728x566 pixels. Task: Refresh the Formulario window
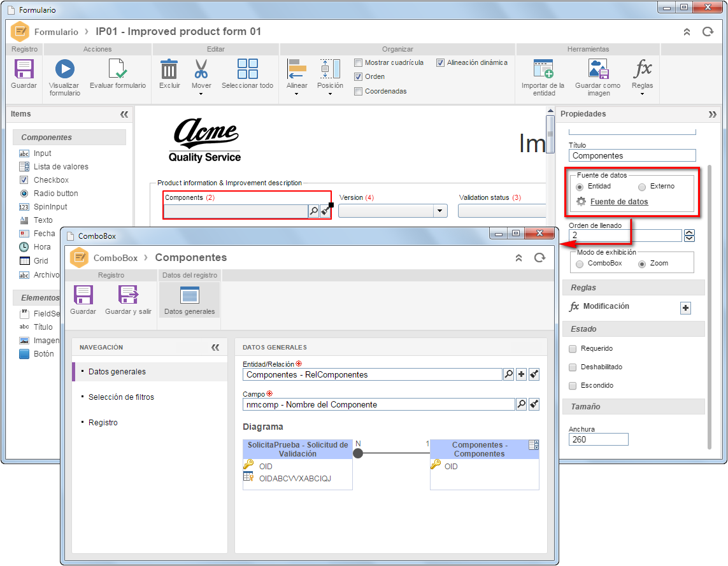708,32
